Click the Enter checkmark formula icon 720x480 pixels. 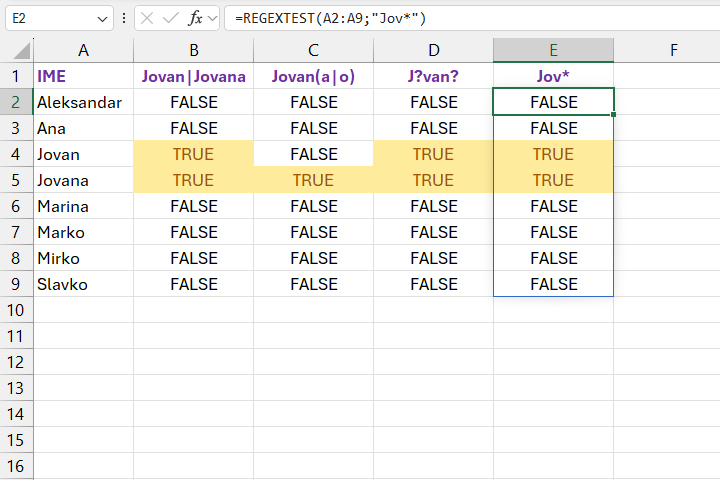coord(171,18)
